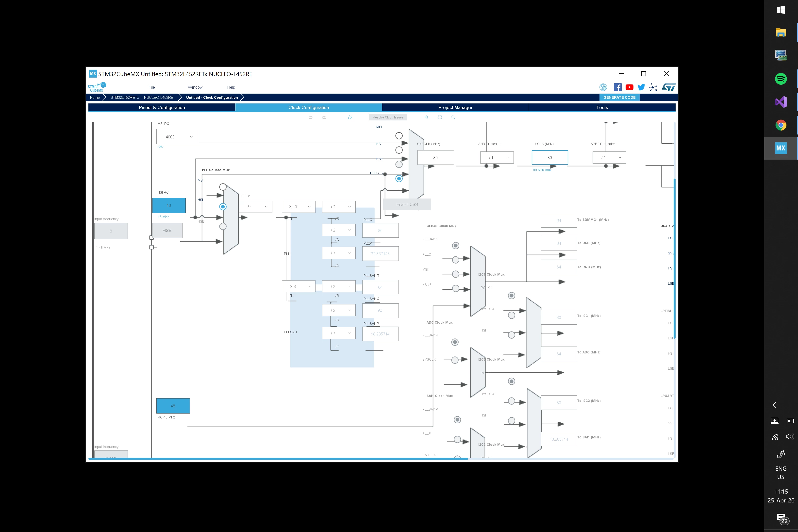Open the PLL X 10 multiplier dropdown
This screenshot has height=532, width=798.
(x=299, y=207)
